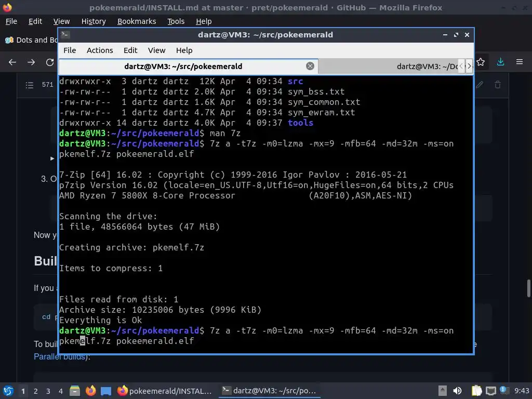Go forward in Firefox
532x399 pixels.
point(31,62)
